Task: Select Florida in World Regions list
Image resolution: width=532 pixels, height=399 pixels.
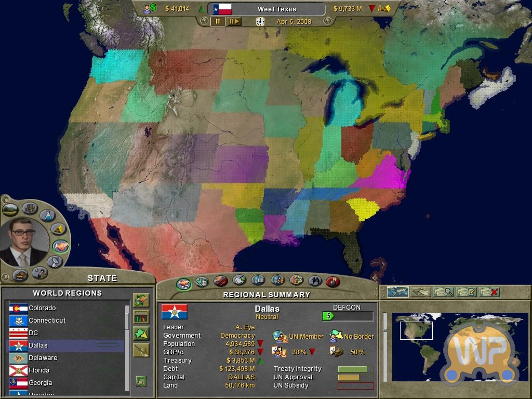Action: point(39,370)
